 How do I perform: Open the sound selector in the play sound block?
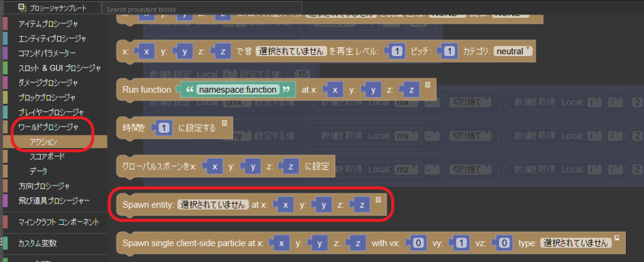point(291,51)
